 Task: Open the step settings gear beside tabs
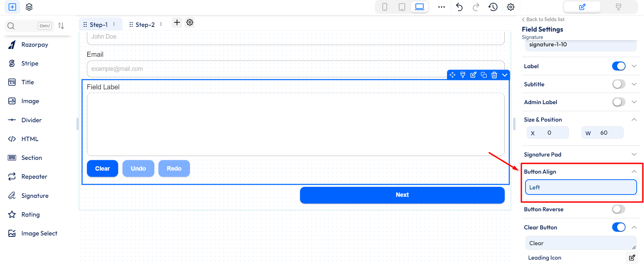190,23
